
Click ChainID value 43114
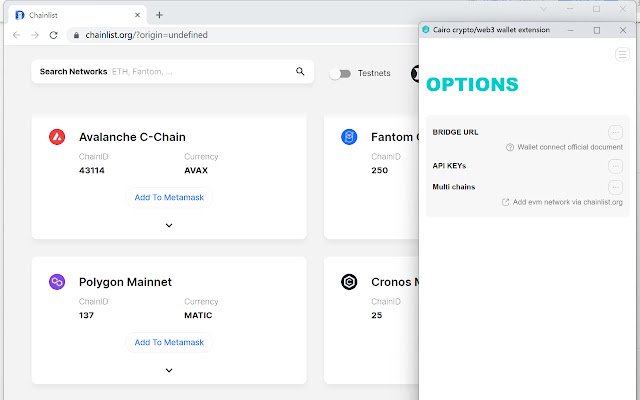(x=92, y=170)
